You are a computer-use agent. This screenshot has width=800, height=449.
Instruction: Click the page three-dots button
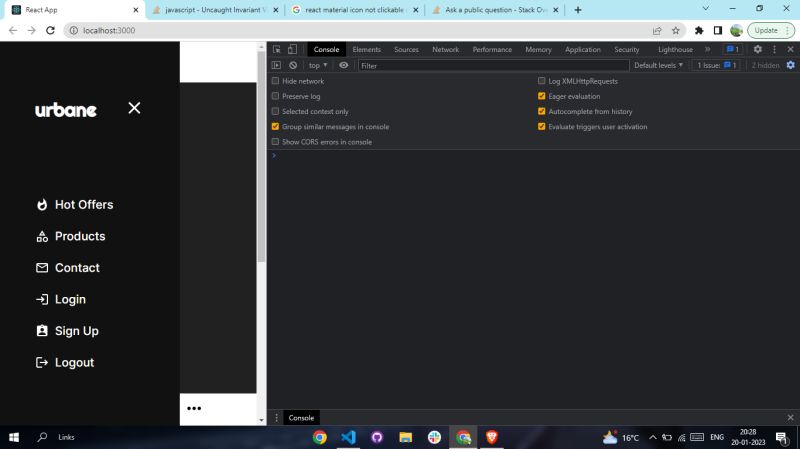click(x=194, y=408)
